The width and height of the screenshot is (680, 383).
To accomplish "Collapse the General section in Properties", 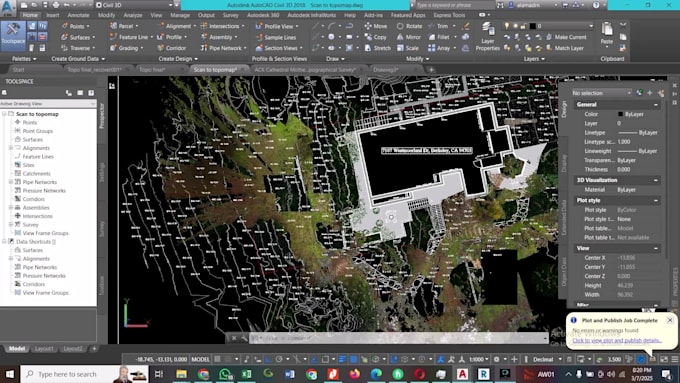I will pyautogui.click(x=656, y=105).
